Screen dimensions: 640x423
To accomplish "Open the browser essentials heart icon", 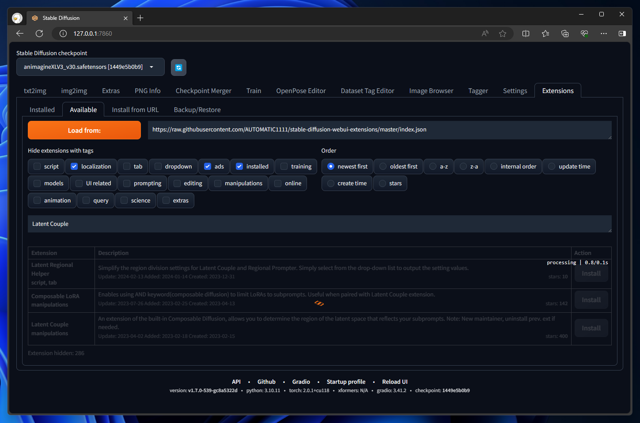I will (x=584, y=33).
